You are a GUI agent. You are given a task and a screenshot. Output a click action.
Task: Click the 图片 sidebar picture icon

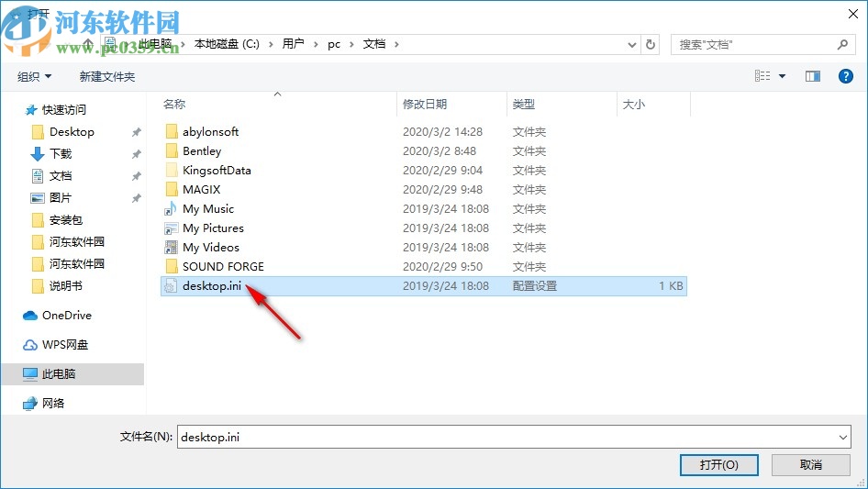point(37,197)
